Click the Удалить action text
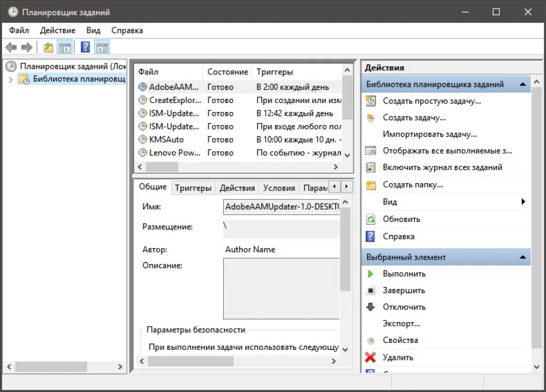 [398, 357]
